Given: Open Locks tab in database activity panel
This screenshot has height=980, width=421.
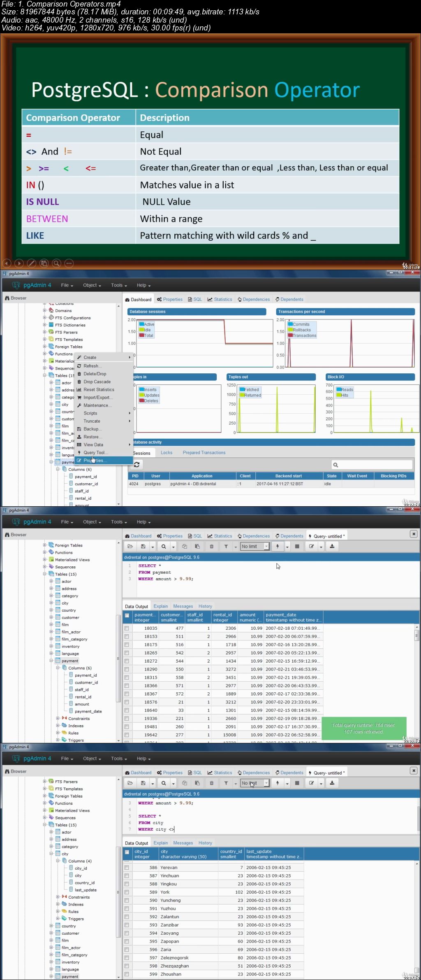Looking at the screenshot, I should tap(167, 452).
